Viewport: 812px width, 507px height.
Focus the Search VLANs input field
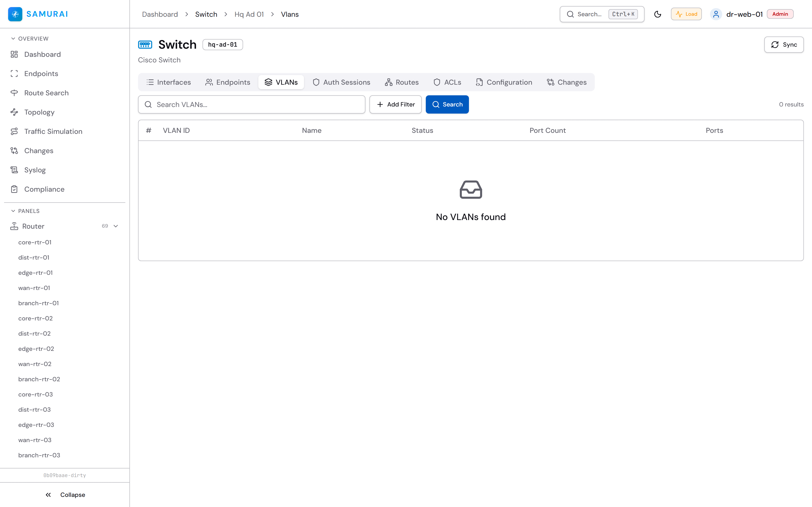pyautogui.click(x=251, y=104)
